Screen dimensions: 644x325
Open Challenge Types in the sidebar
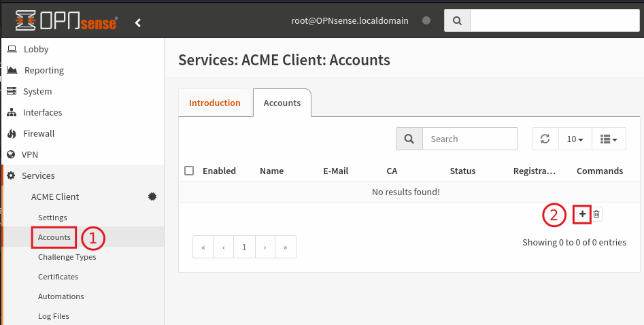[67, 257]
